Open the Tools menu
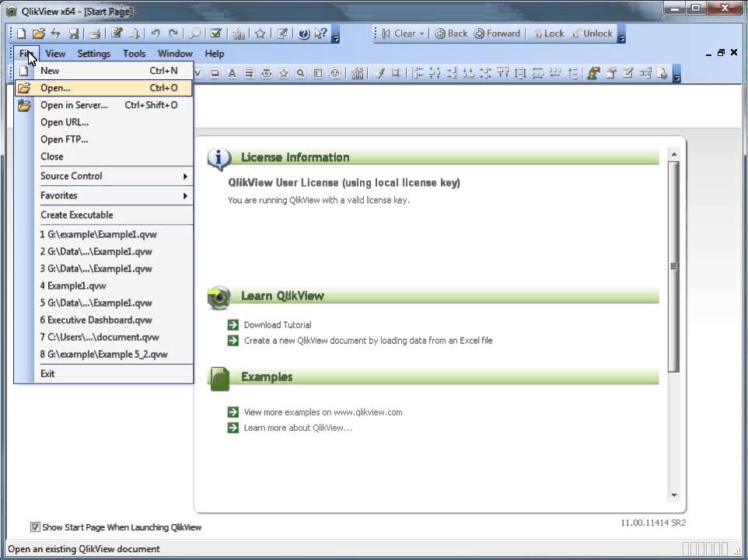 (x=134, y=54)
